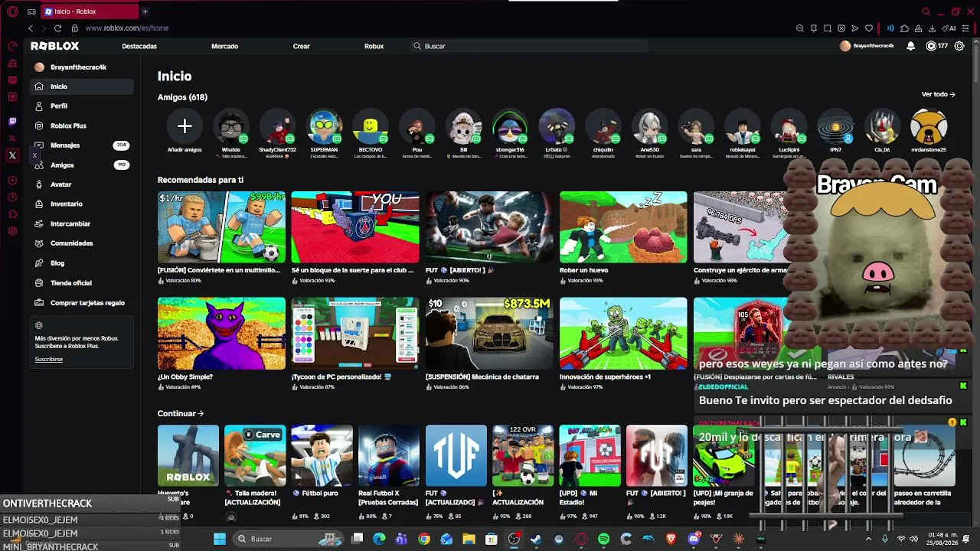Show hidden system tray icons
The image size is (980, 551).
868,539
